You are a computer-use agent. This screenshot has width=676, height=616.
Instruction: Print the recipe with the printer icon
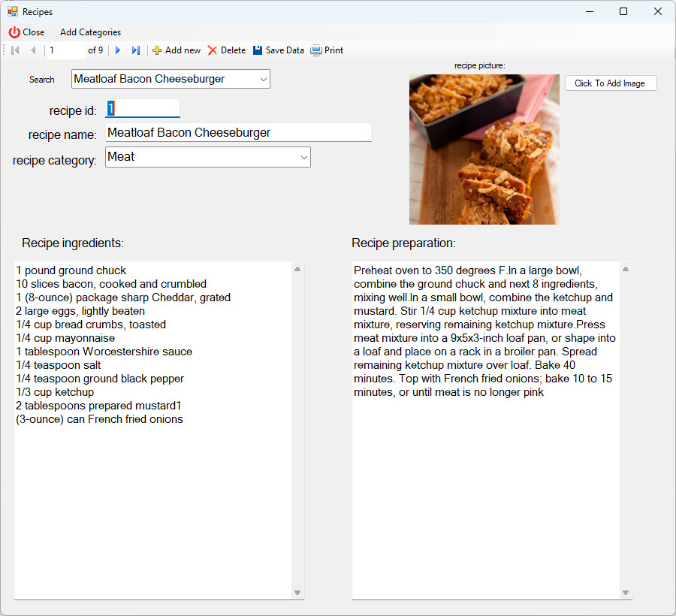(316, 50)
